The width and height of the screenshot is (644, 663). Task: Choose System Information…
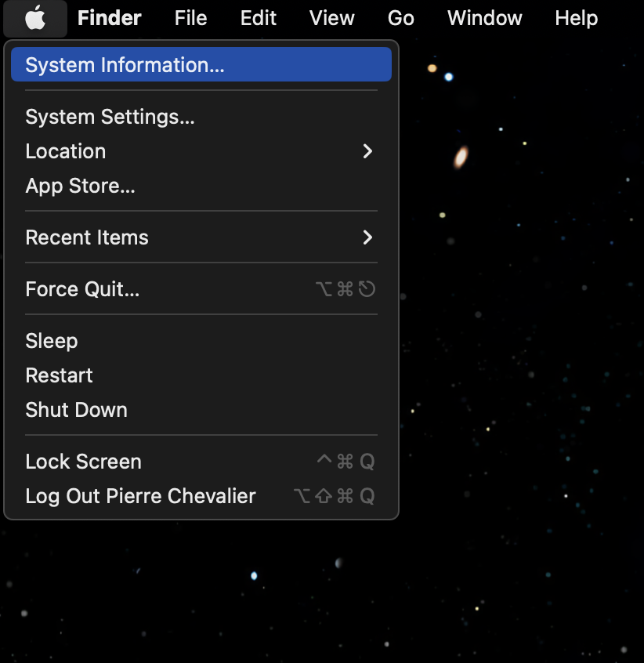point(201,65)
